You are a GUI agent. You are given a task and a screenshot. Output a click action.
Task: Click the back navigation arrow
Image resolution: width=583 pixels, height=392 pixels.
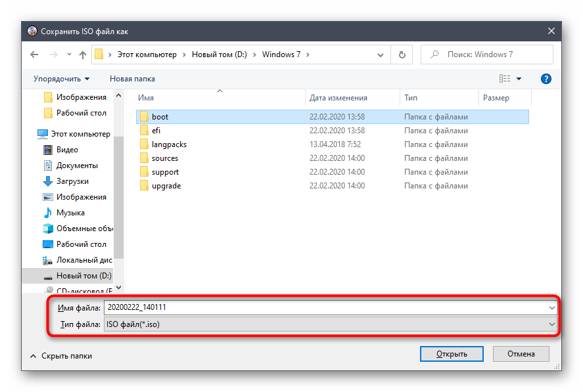(x=34, y=54)
